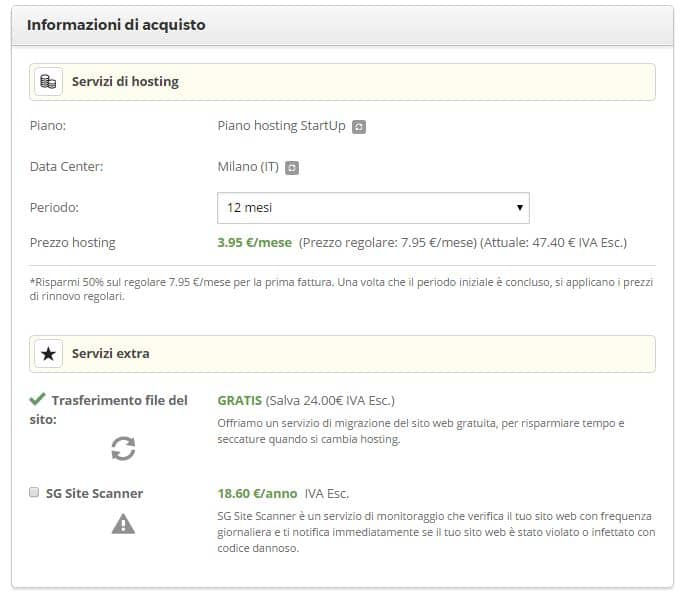The height and width of the screenshot is (598, 685).
Task: Click the green checkmark for site transfer
Action: coord(38,399)
